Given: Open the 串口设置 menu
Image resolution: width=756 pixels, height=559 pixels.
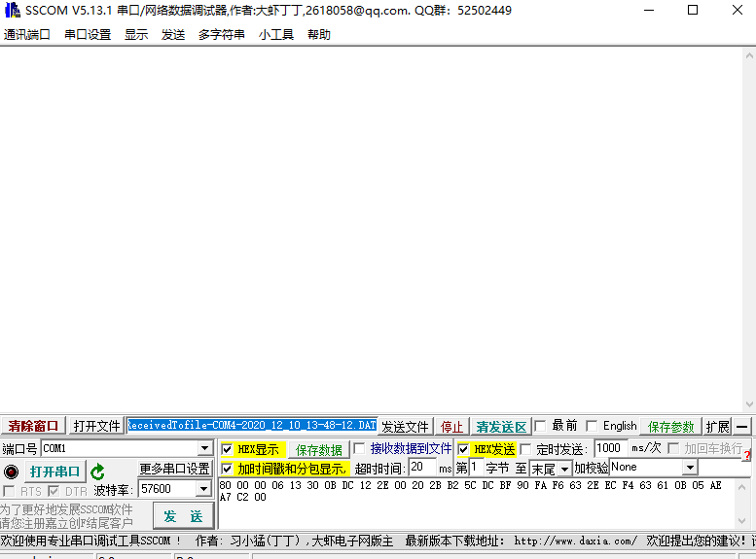Looking at the screenshot, I should pos(88,35).
